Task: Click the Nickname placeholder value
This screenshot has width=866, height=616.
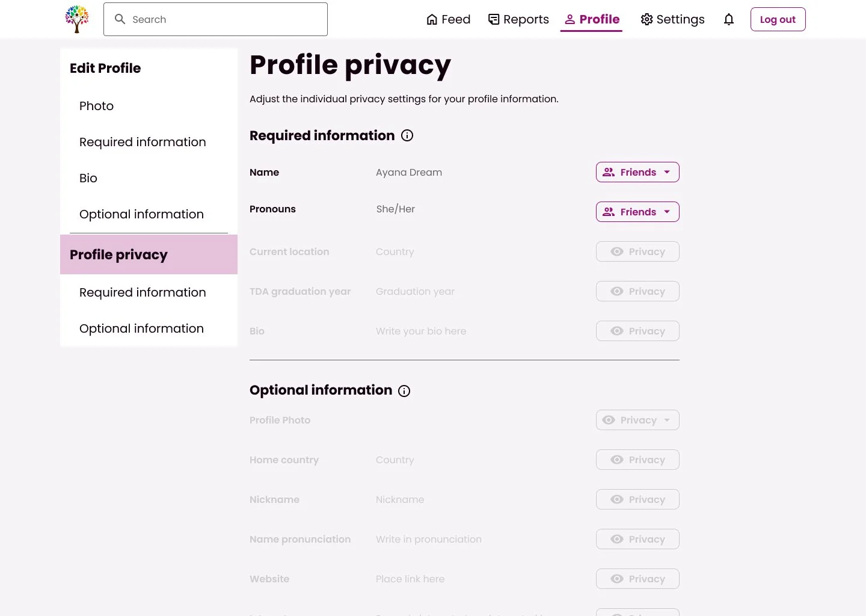Action: coord(400,499)
